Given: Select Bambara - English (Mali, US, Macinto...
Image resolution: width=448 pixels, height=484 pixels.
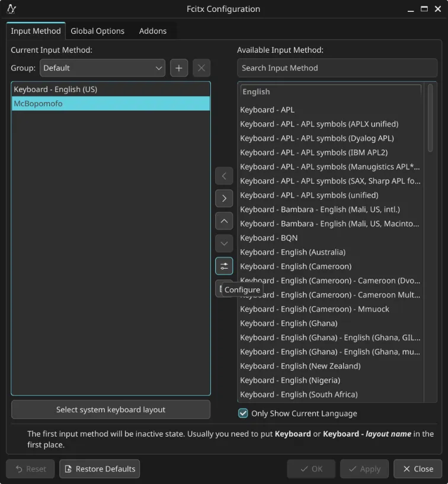Looking at the screenshot, I should 331,224.
